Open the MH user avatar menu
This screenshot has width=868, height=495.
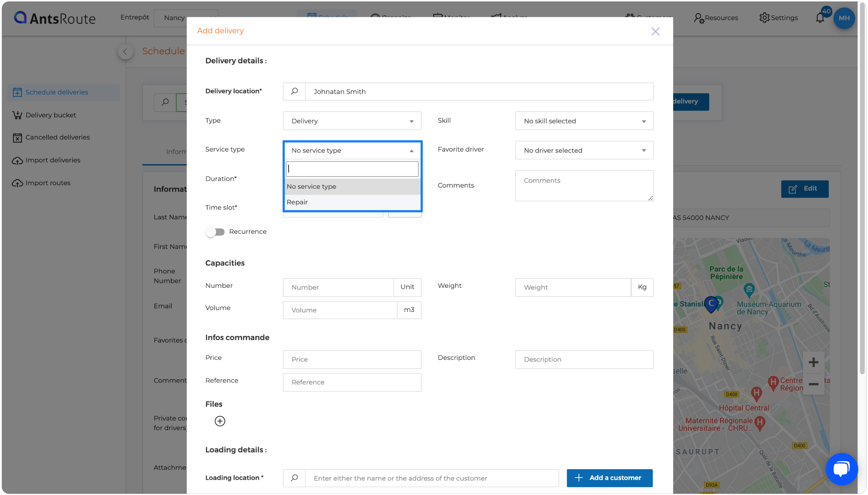[844, 18]
